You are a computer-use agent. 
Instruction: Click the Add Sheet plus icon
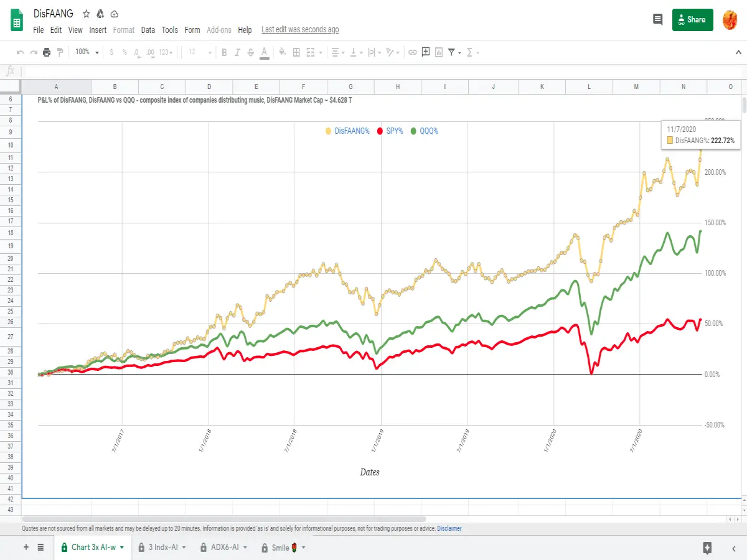(26, 547)
